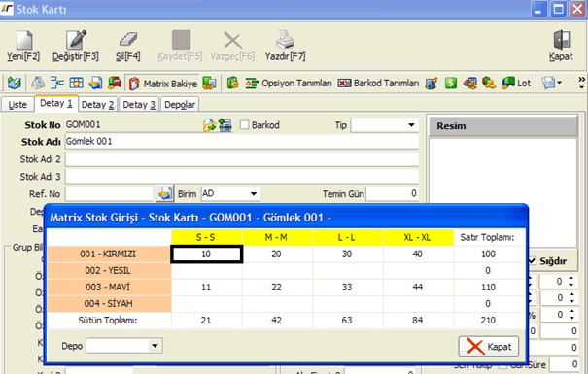Viewport: 588px width, 374px height.
Task: Switch to the Depolar tab
Action: click(180, 105)
